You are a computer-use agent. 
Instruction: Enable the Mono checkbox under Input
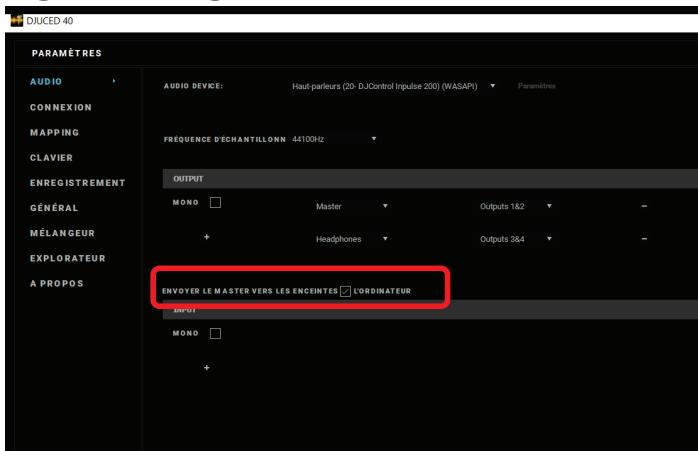[215, 333]
